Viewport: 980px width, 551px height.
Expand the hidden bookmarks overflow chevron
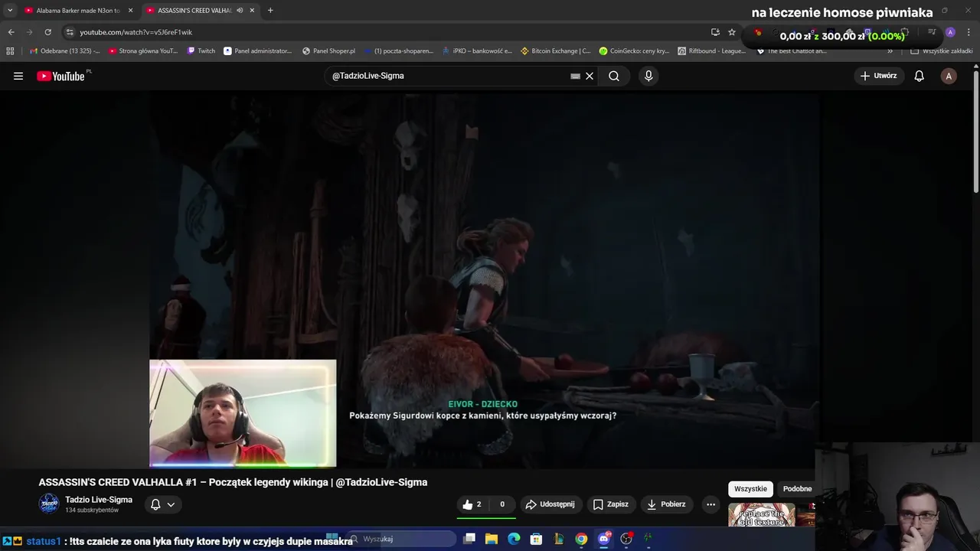[x=890, y=51]
